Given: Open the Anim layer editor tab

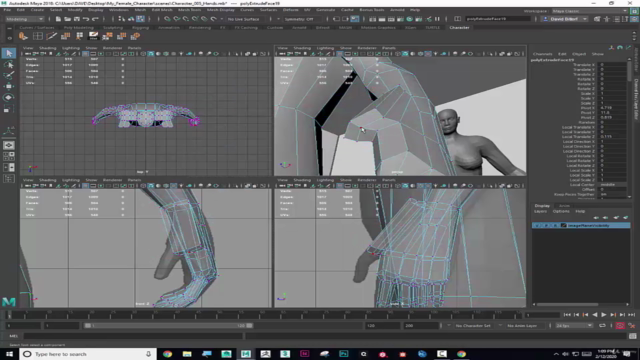Looking at the screenshot, I should 564,206.
